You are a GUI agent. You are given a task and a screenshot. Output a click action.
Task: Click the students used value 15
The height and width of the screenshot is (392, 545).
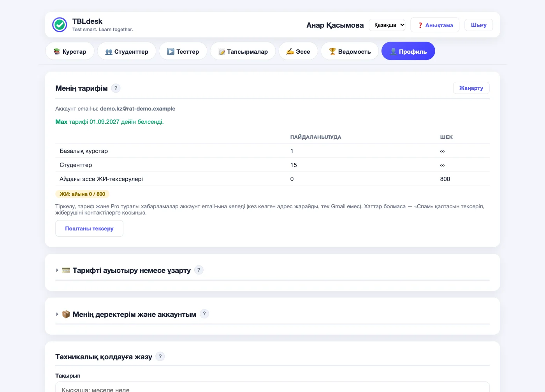click(294, 165)
